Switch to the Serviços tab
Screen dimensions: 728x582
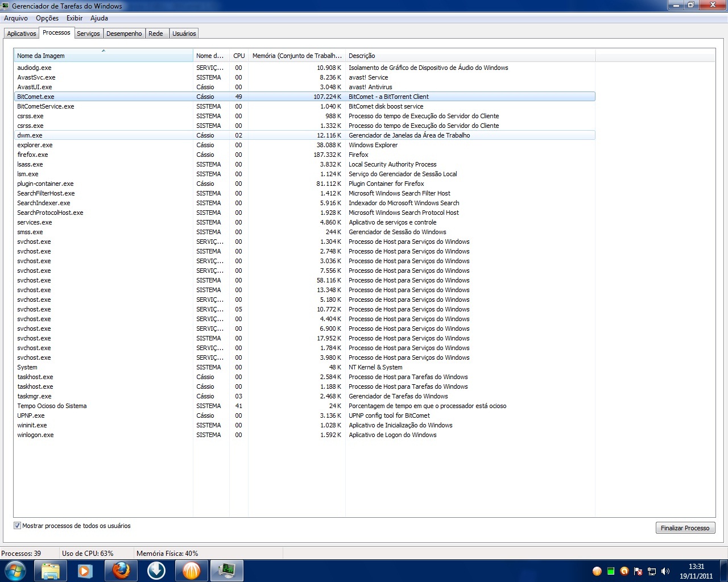point(88,33)
